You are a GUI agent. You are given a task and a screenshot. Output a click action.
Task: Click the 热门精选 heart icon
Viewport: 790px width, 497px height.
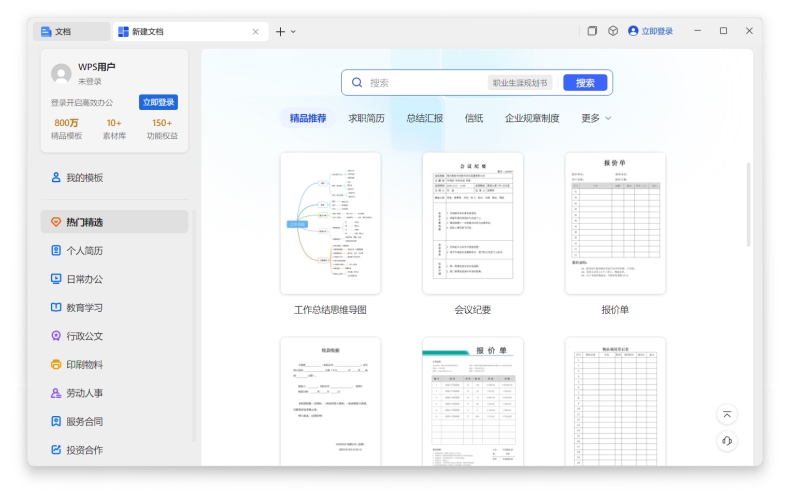(x=56, y=222)
